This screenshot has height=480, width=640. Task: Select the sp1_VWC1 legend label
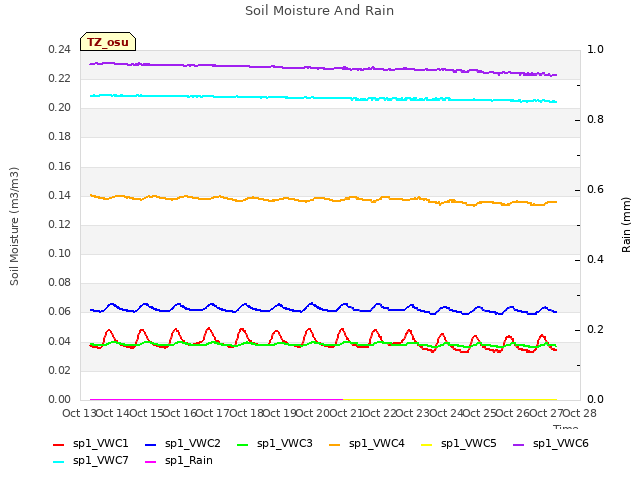pyautogui.click(x=100, y=444)
